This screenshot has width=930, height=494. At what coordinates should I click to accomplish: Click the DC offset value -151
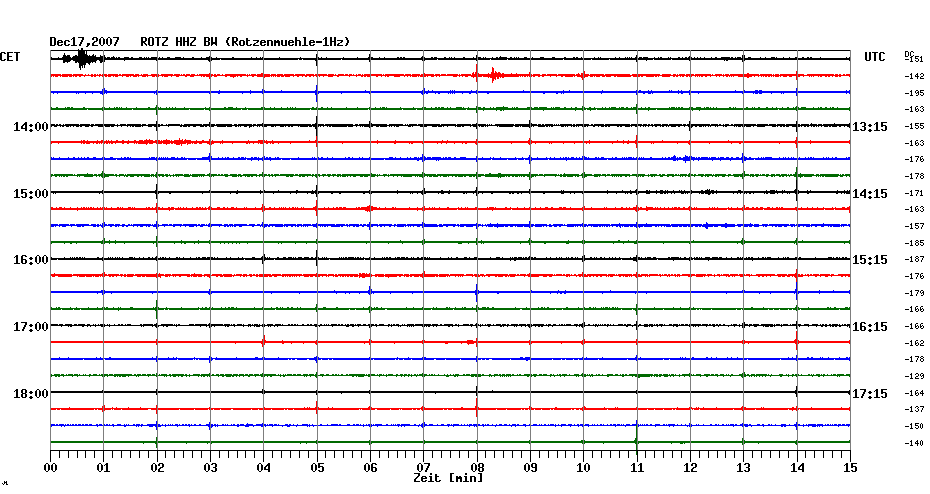point(914,59)
